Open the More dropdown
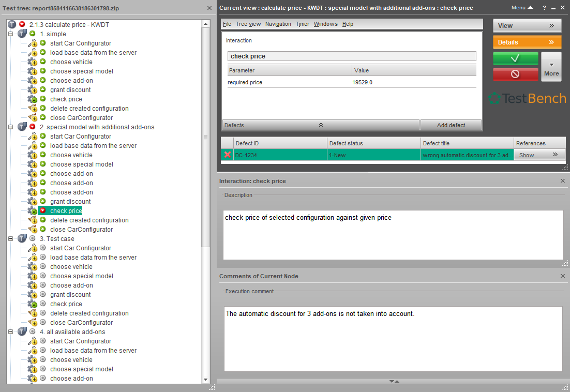Image resolution: width=570 pixels, height=392 pixels. 551,67
